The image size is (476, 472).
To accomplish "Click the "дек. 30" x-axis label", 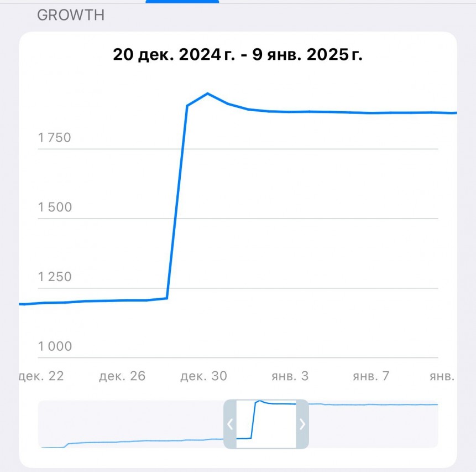I will tap(203, 376).
